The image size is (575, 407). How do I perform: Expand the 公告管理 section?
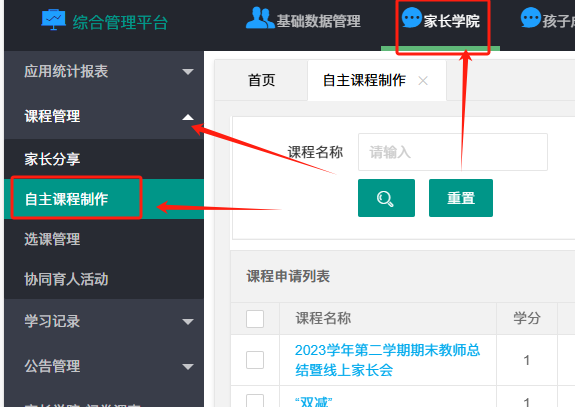point(104,366)
